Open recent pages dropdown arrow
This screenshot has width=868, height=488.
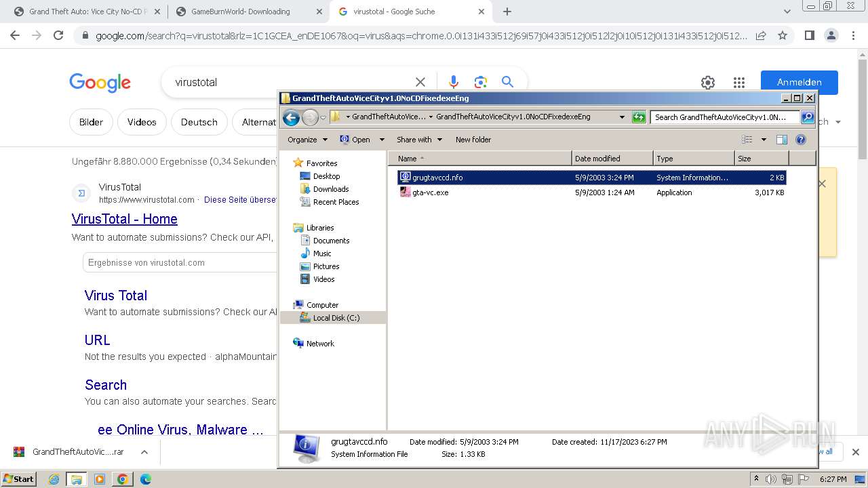tap(323, 117)
